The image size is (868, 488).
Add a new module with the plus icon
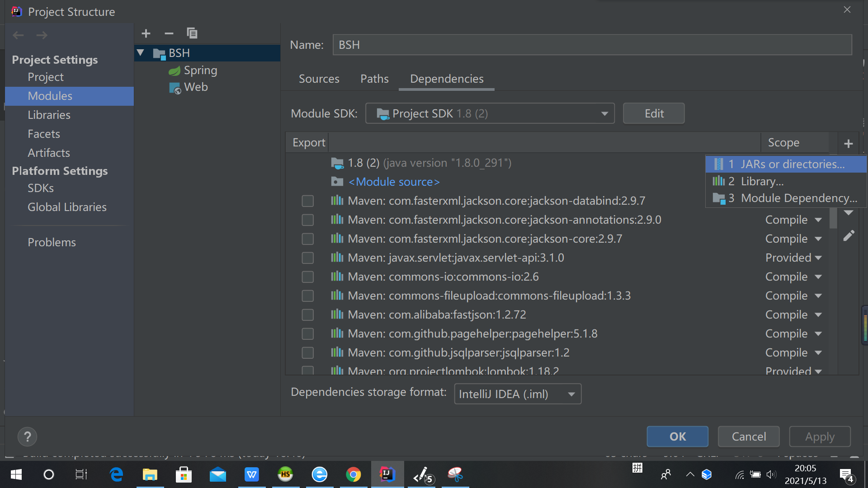coord(146,33)
